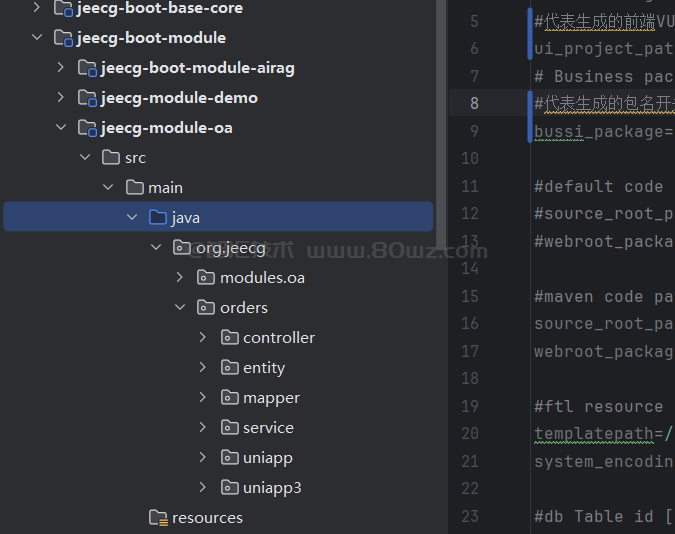Select jeecg-module-oa in project tree
The width and height of the screenshot is (675, 534).
click(167, 128)
